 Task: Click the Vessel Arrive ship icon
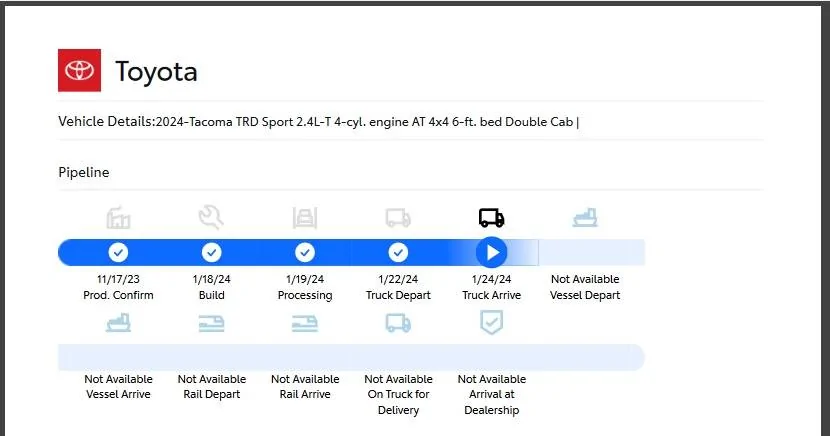(118, 323)
